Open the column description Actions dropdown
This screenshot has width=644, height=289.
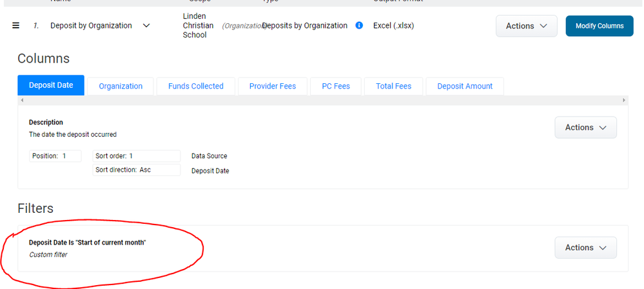pyautogui.click(x=585, y=127)
